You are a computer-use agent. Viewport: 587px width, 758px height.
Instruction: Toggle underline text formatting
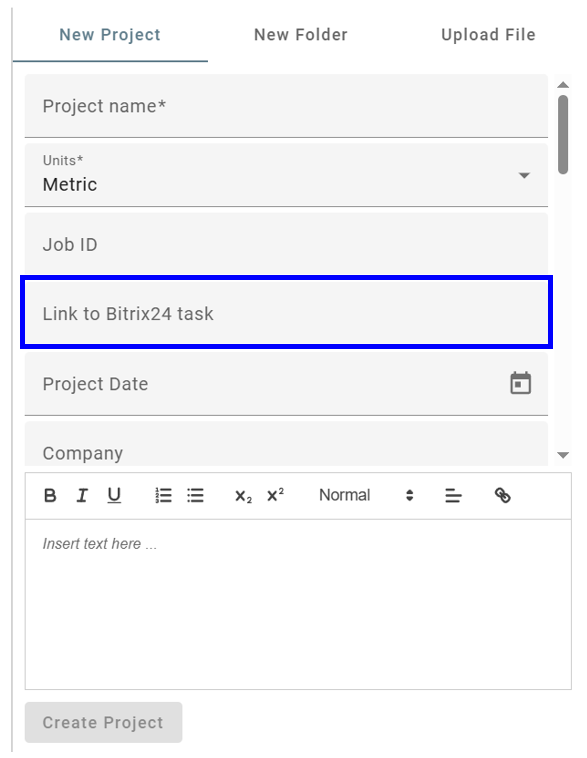[114, 496]
